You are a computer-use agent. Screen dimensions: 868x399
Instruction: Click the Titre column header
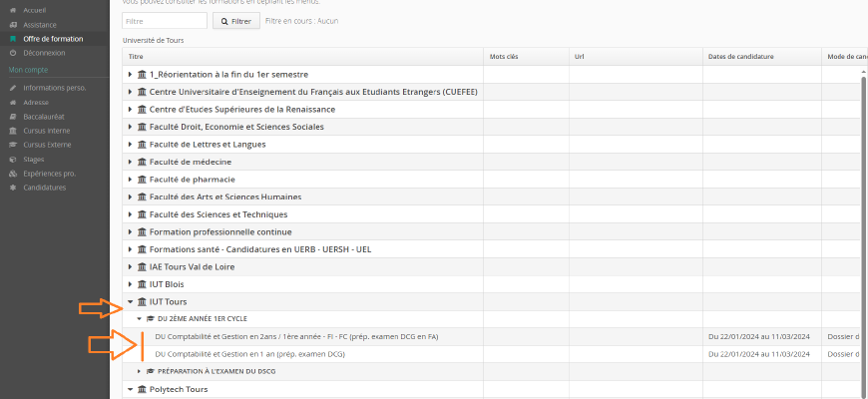click(x=303, y=57)
